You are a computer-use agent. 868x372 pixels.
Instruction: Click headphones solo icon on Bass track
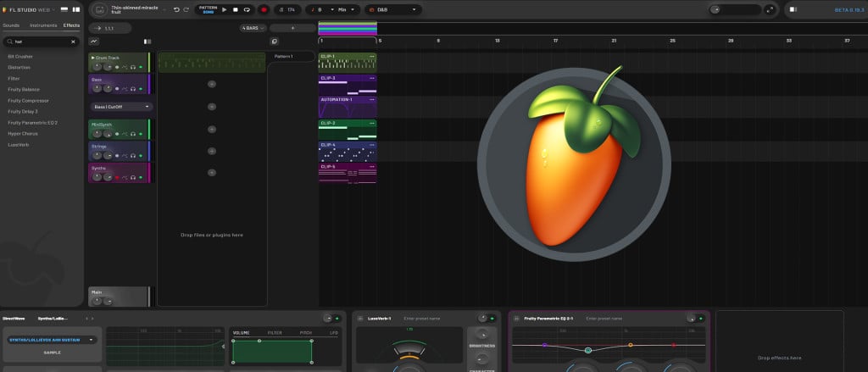tap(133, 88)
